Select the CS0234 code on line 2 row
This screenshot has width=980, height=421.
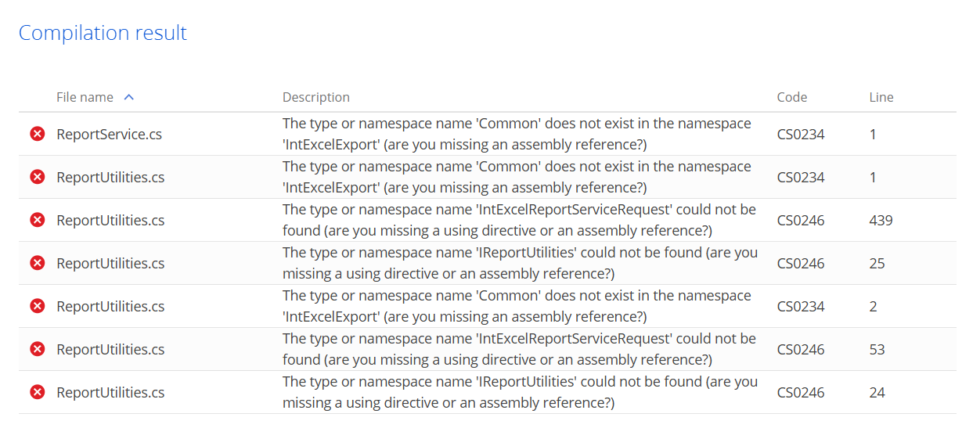click(x=801, y=306)
